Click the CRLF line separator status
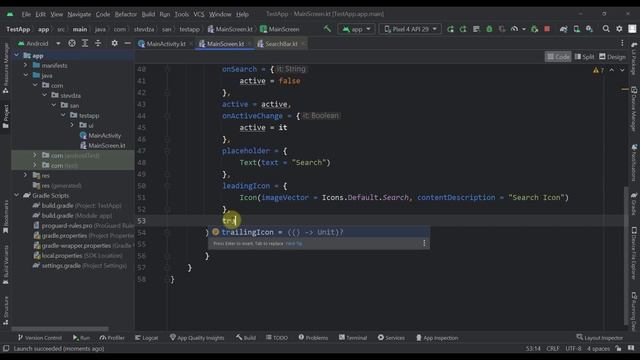This screenshot has height=360, width=640. [x=553, y=349]
